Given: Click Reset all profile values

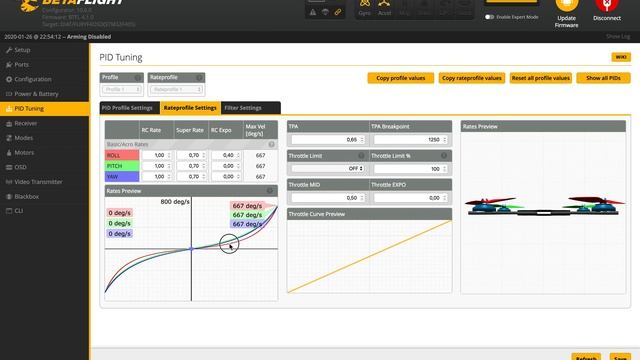Looking at the screenshot, I should click(x=541, y=78).
